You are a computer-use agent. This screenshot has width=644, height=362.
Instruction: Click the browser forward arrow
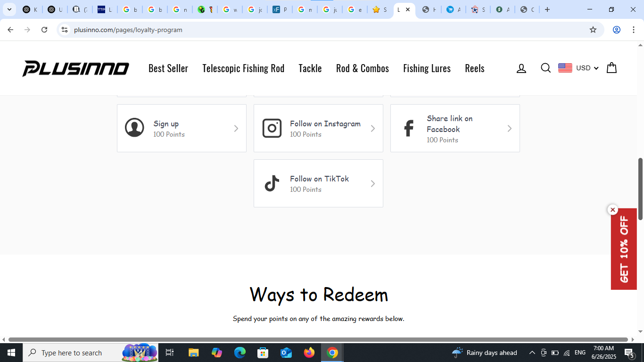pyautogui.click(x=27, y=30)
